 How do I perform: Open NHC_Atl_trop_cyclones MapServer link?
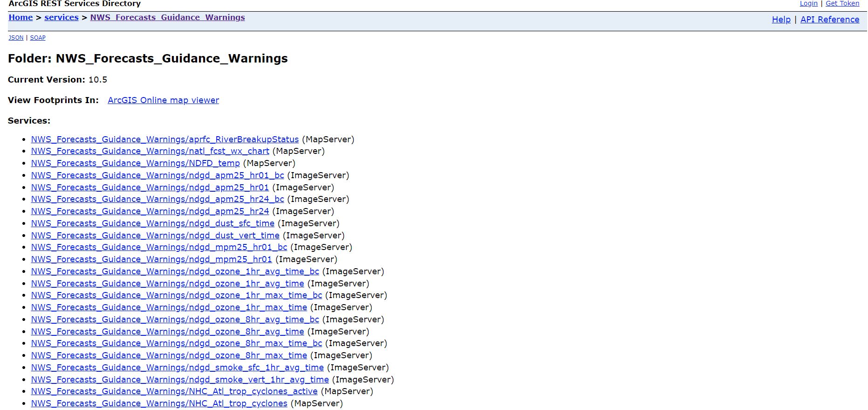click(159, 403)
